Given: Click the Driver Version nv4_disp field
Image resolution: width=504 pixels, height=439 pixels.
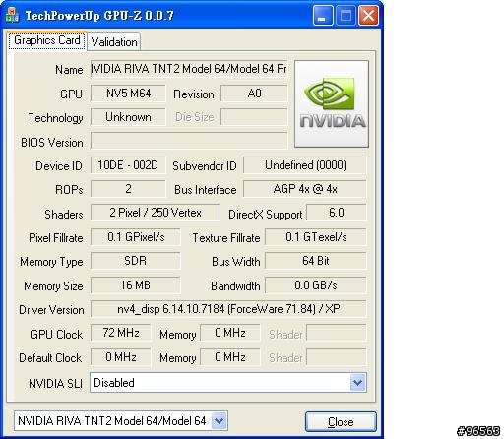Looking at the screenshot, I should coord(228,309).
